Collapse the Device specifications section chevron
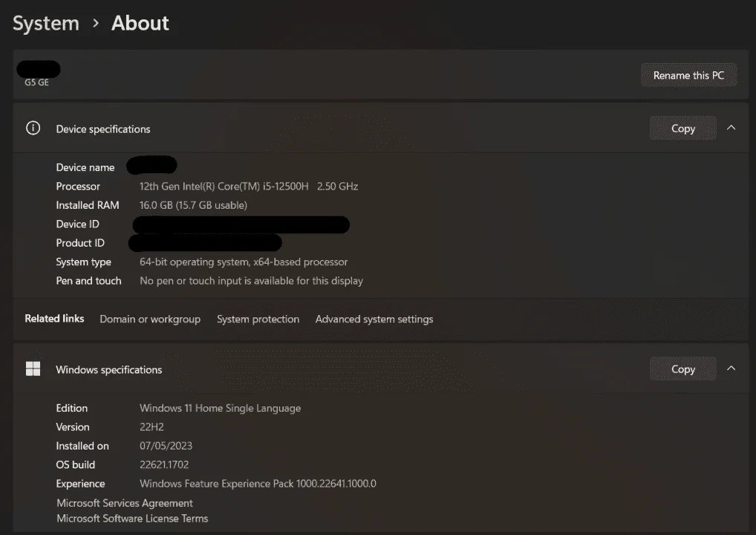 [x=731, y=128]
